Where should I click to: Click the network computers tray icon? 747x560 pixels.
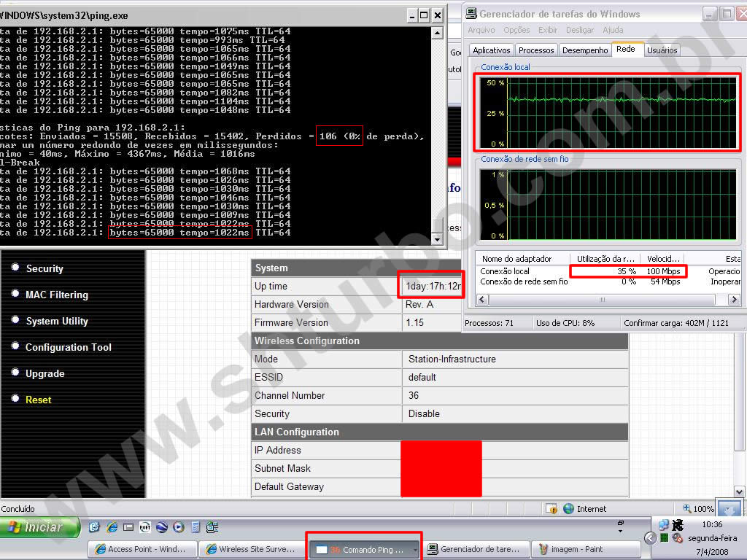click(664, 525)
